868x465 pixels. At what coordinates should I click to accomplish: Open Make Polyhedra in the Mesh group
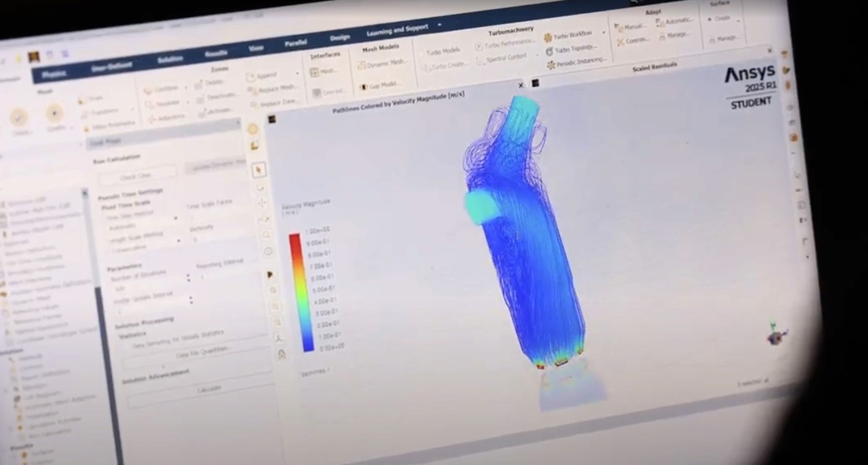click(x=109, y=125)
